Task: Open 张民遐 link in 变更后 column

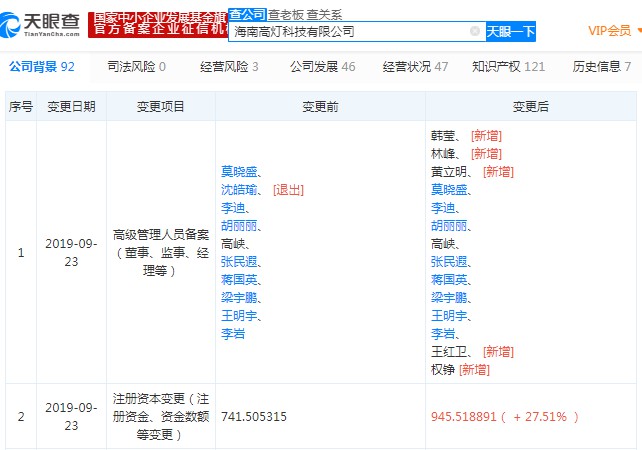Action: pos(449,262)
